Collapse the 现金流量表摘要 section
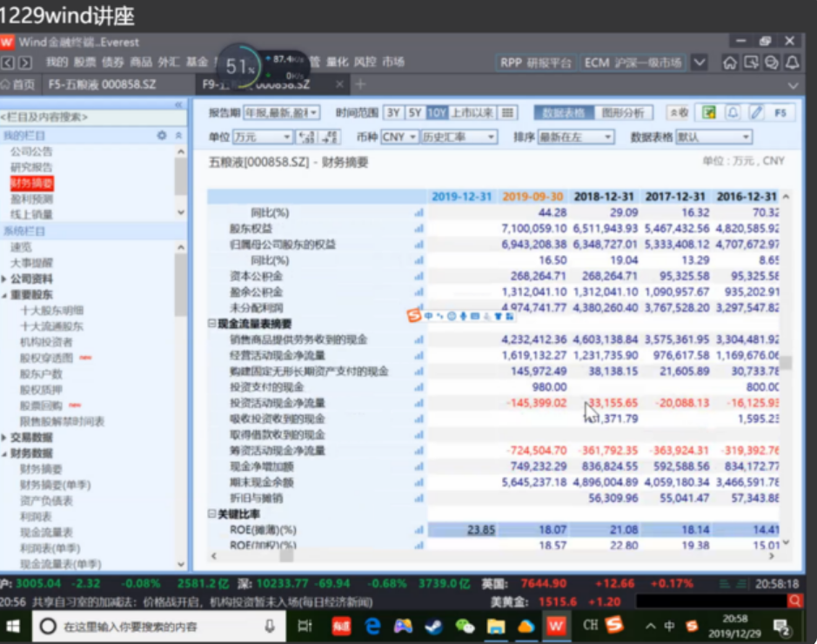 tap(212, 324)
